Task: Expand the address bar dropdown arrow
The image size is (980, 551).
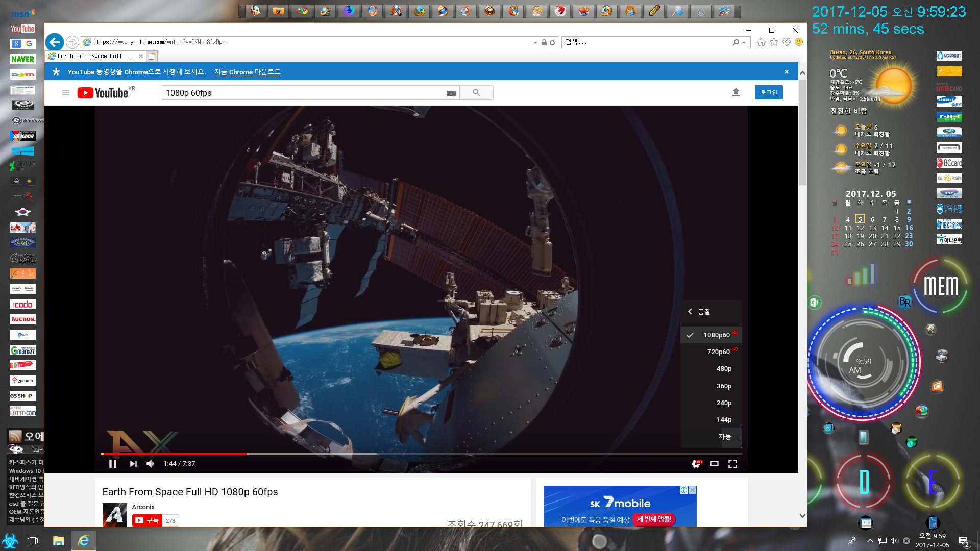Action: pos(535,43)
